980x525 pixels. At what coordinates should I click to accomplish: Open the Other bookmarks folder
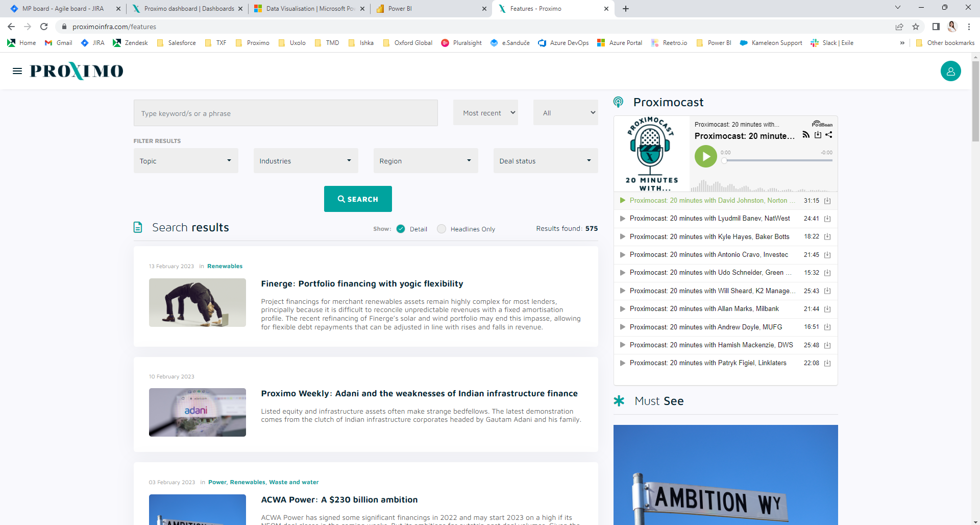[x=945, y=43]
